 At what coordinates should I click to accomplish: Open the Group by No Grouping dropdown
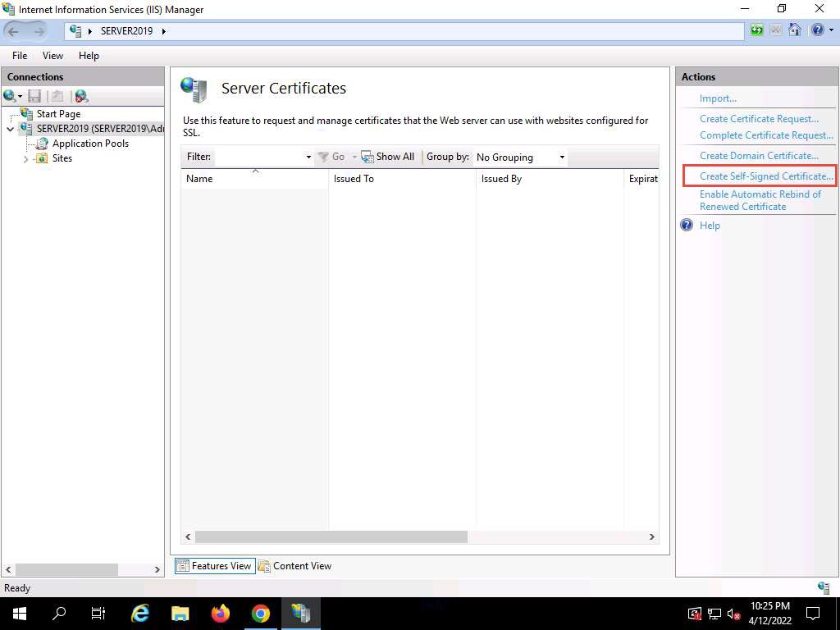520,157
